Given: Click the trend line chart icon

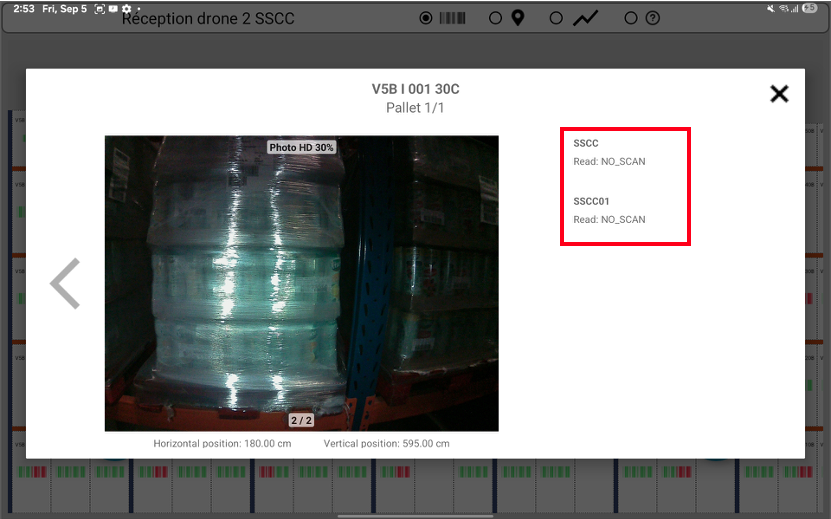Looking at the screenshot, I should (586, 18).
